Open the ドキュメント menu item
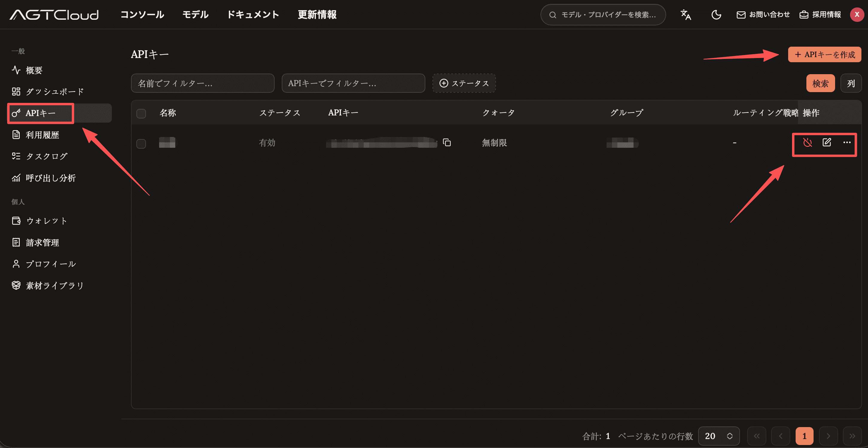Image resolution: width=868 pixels, height=448 pixels. [253, 14]
